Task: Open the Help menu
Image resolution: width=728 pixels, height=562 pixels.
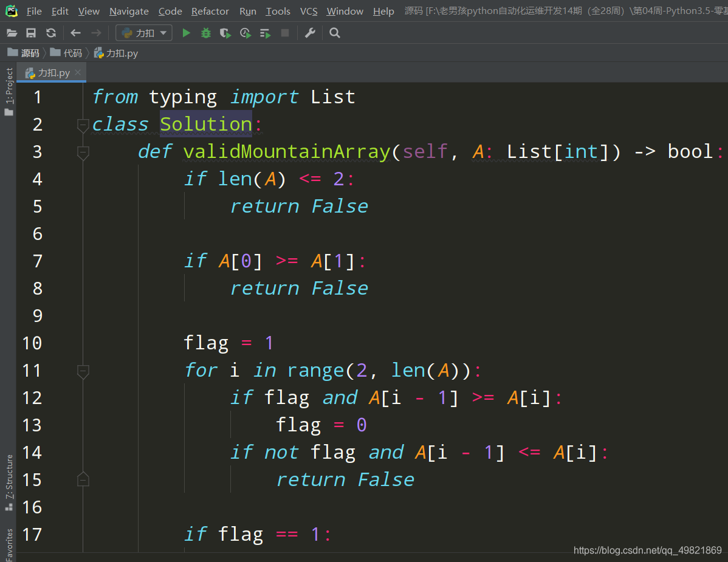Action: [383, 11]
